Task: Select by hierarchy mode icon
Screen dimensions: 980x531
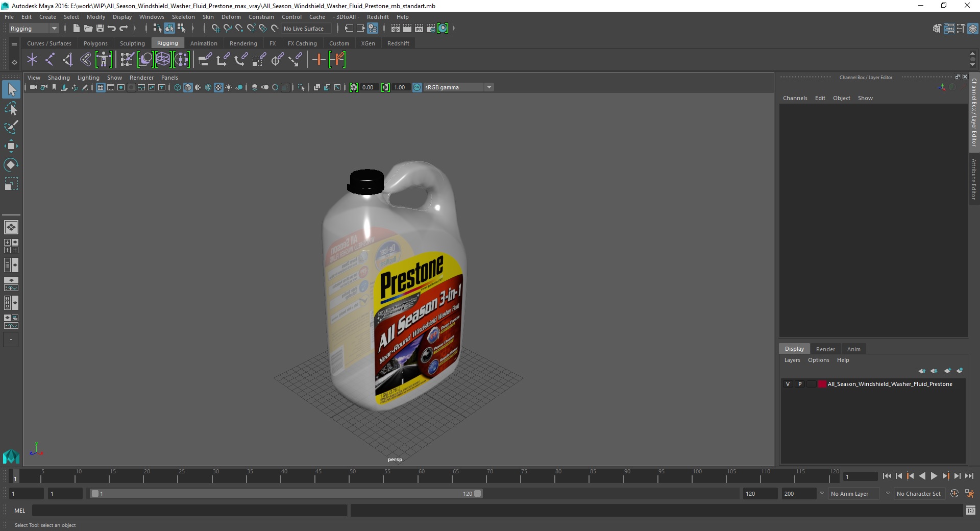Action: 158,29
